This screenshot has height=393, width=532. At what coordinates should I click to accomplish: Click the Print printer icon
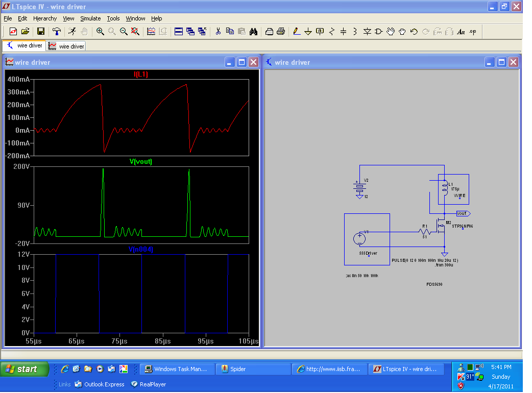(x=281, y=32)
